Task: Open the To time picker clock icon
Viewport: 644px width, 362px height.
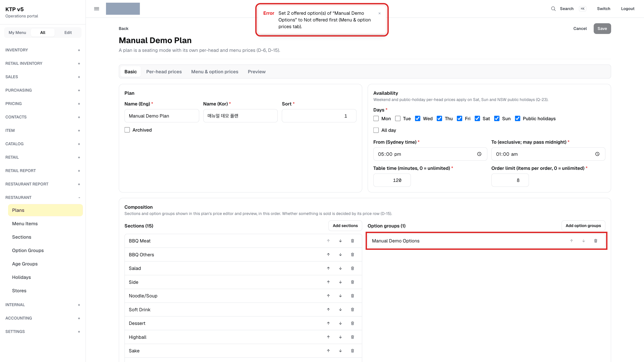Action: coord(597,154)
